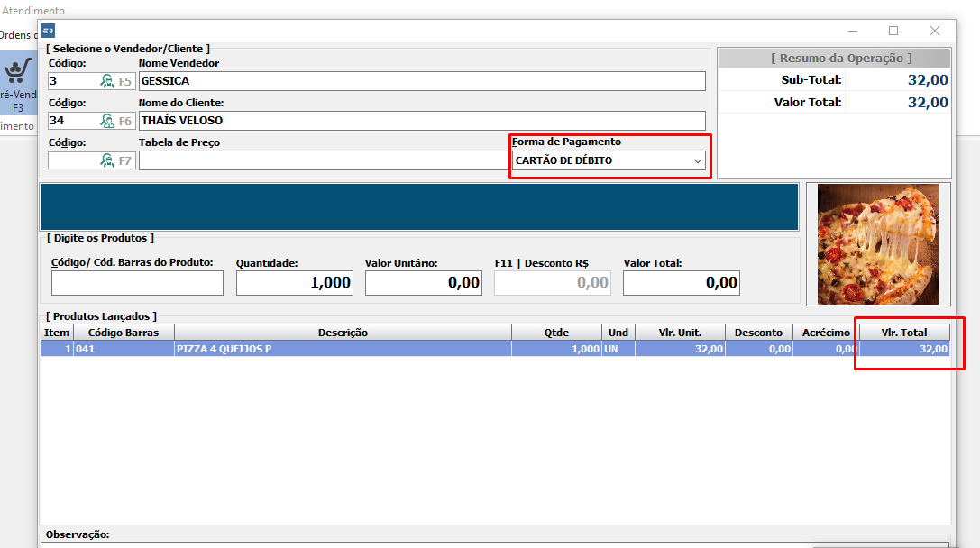Image resolution: width=980 pixels, height=548 pixels.
Task: Open the Atendimento tab
Action: tap(27, 10)
